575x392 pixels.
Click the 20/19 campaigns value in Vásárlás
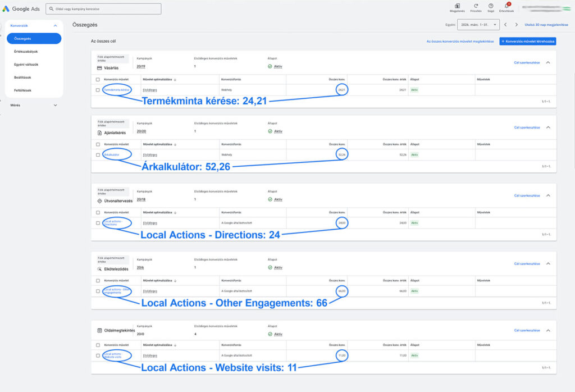(x=141, y=66)
